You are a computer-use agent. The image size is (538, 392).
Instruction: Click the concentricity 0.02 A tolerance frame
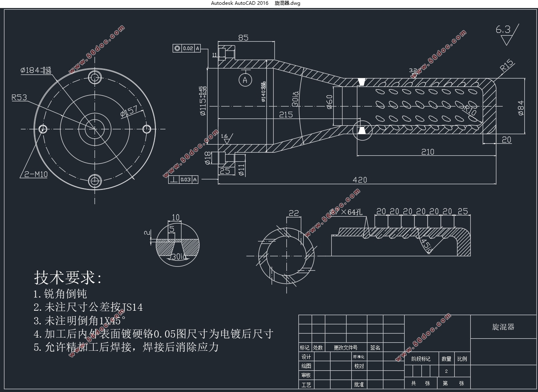[187, 48]
